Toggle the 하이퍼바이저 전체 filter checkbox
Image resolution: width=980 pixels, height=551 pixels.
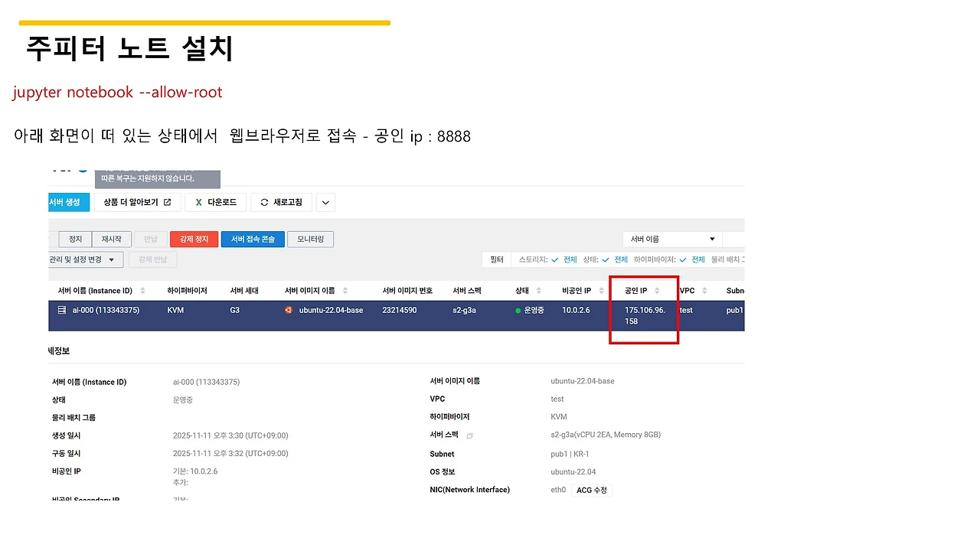pyautogui.click(x=681, y=260)
